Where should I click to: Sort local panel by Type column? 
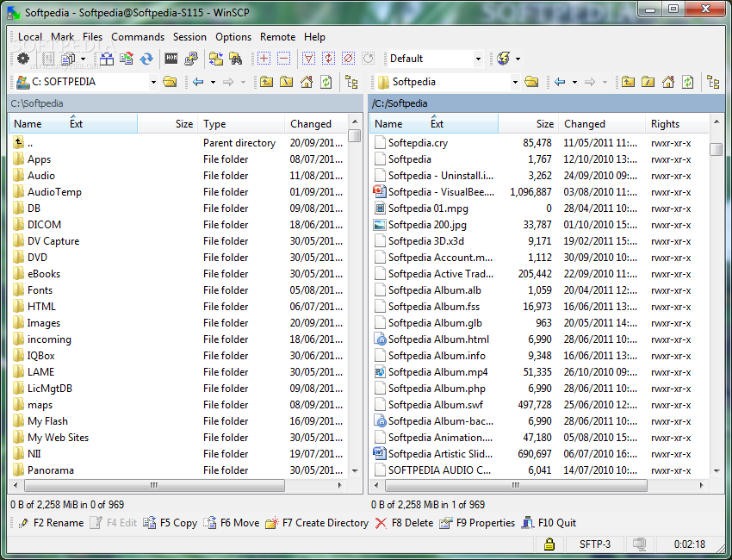click(x=241, y=124)
